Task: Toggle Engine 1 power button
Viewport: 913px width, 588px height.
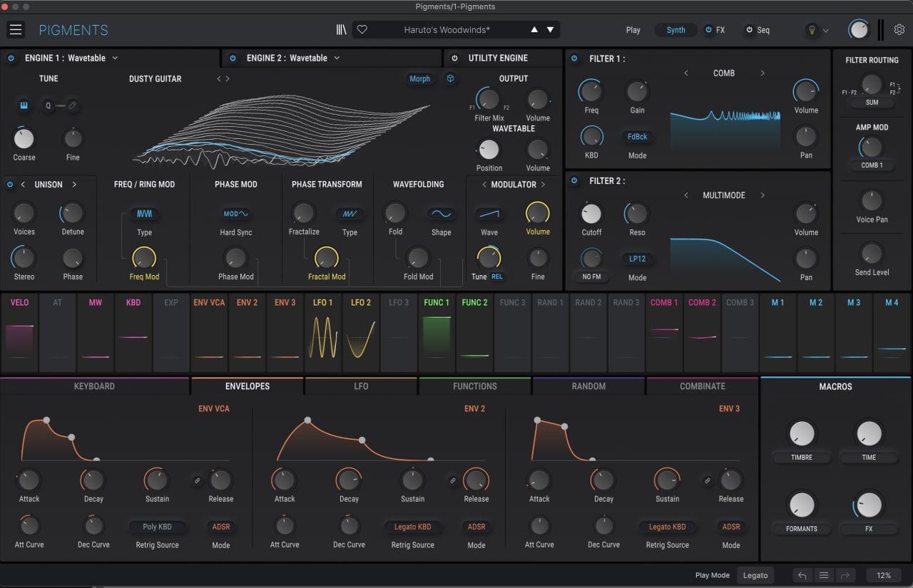Action: [10, 58]
